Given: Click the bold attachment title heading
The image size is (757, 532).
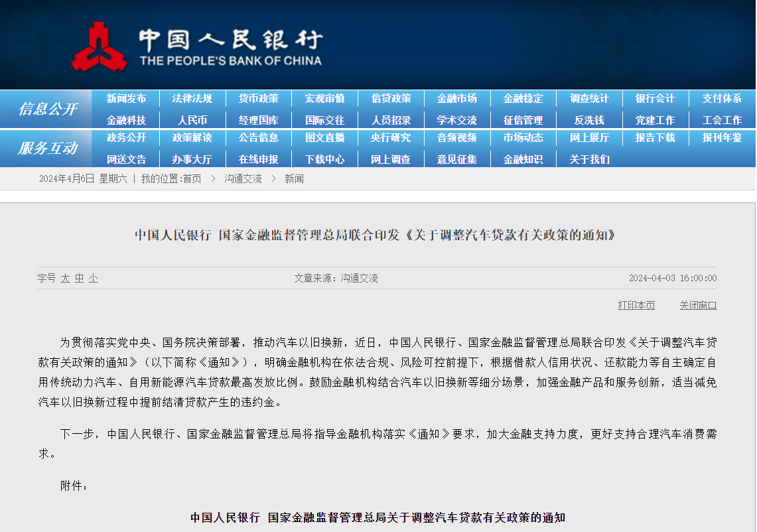Looking at the screenshot, I should (378, 517).
